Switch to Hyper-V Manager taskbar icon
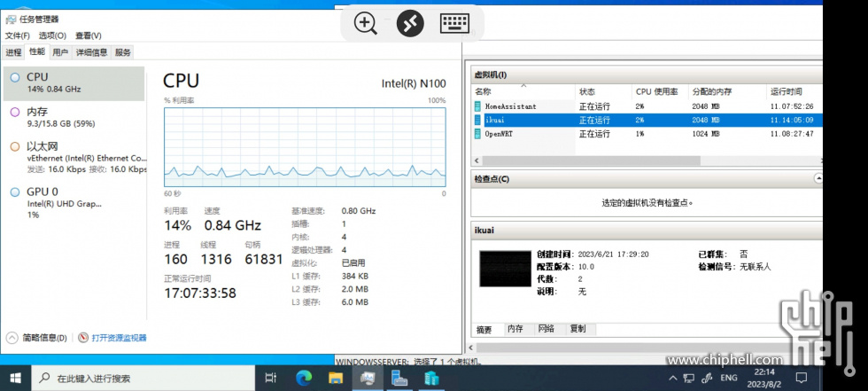 pos(431,379)
